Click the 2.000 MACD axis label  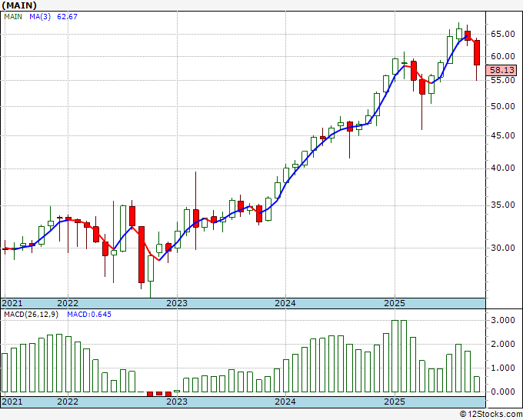(503, 345)
